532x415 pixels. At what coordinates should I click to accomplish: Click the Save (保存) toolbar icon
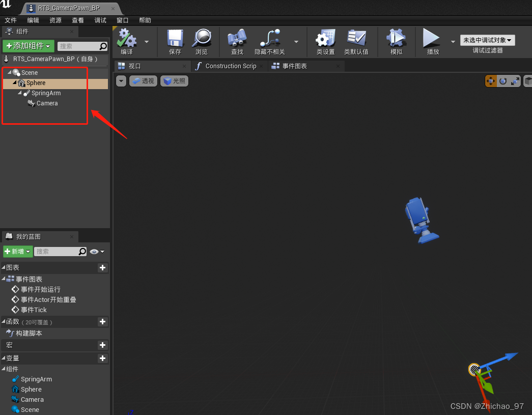pyautogui.click(x=175, y=42)
